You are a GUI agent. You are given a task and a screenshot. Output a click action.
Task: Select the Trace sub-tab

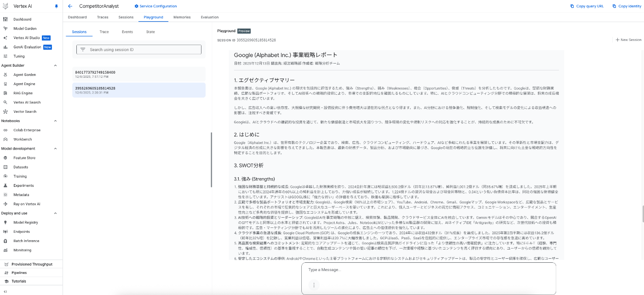104,32
